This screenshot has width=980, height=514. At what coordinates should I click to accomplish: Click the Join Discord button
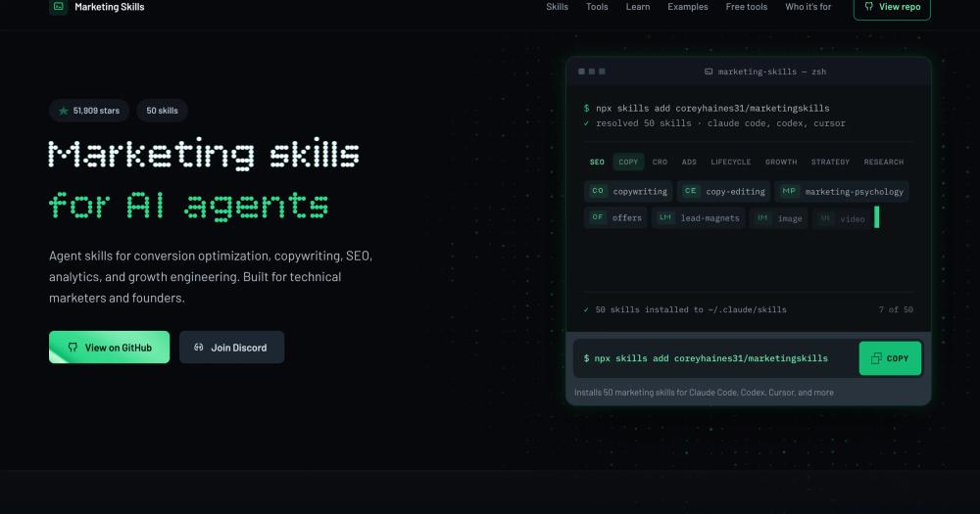pos(232,348)
